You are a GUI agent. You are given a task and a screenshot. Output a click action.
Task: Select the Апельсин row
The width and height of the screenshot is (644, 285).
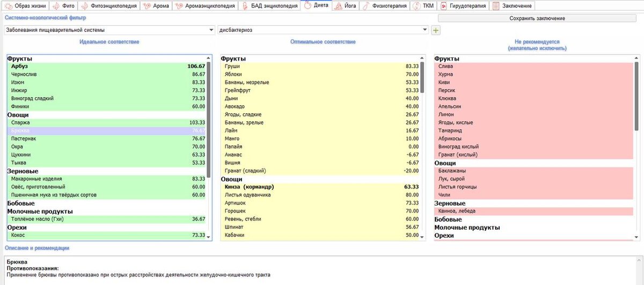click(534, 107)
